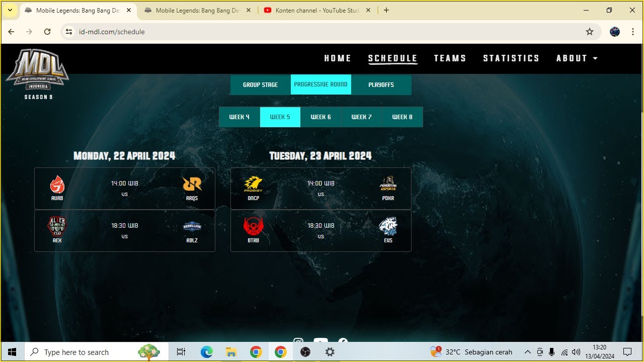Click the MDL Season 9 logo
The height and width of the screenshot is (362, 644).
[38, 74]
